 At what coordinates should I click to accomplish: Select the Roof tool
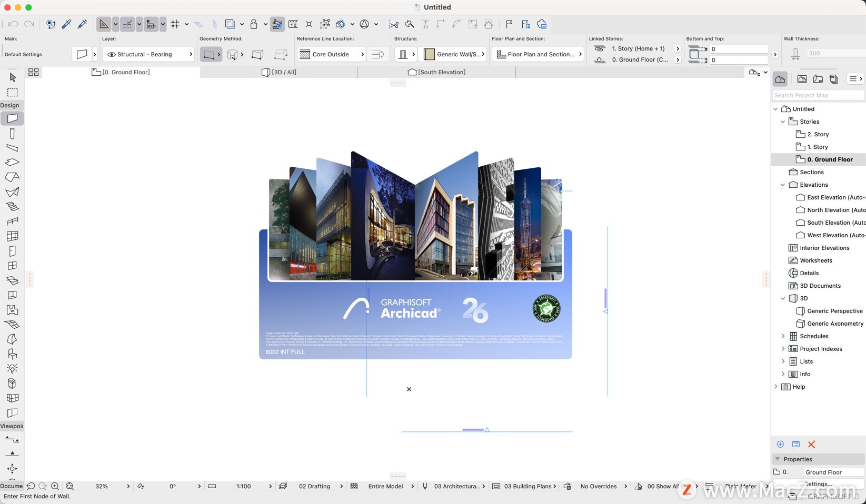[13, 177]
